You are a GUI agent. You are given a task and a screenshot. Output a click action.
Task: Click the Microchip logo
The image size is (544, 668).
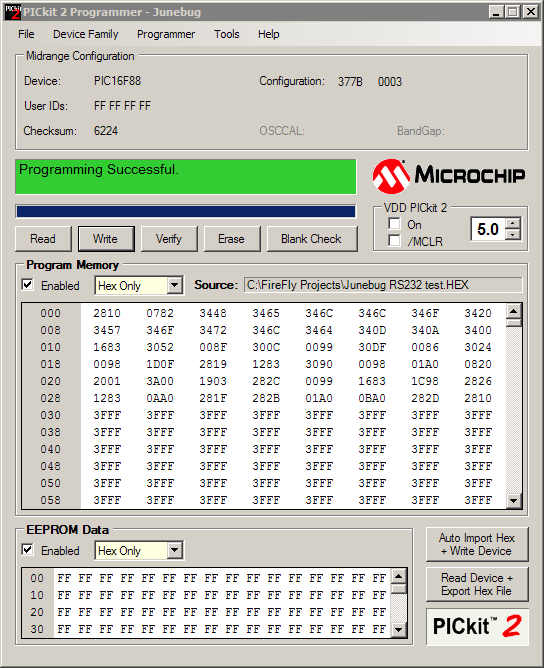[x=449, y=176]
